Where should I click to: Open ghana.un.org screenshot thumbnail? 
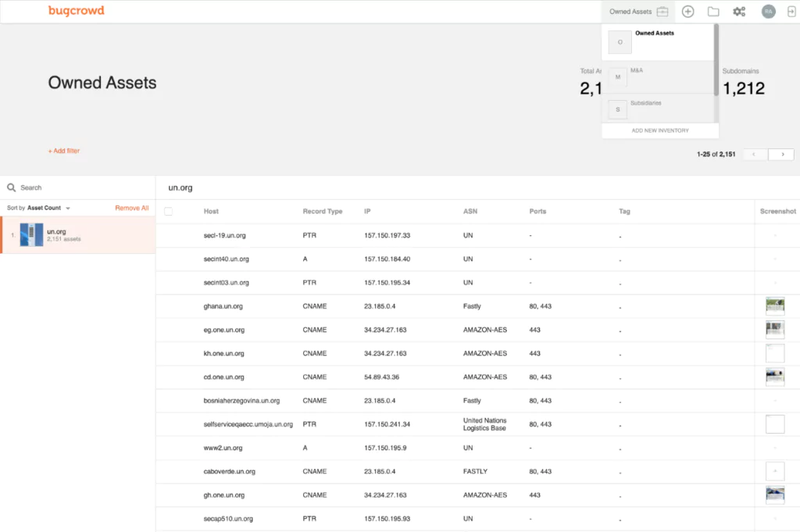pyautogui.click(x=775, y=306)
